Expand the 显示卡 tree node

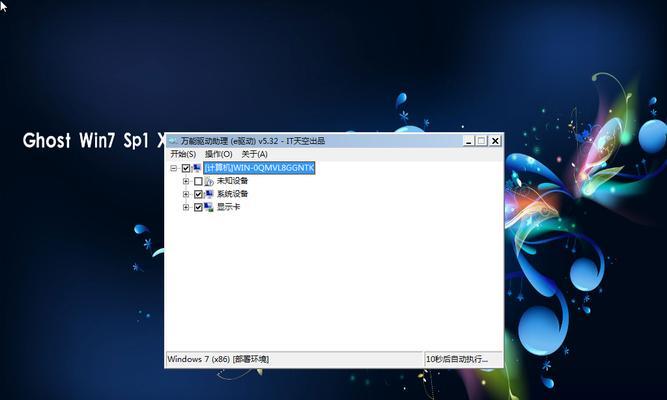click(x=186, y=207)
